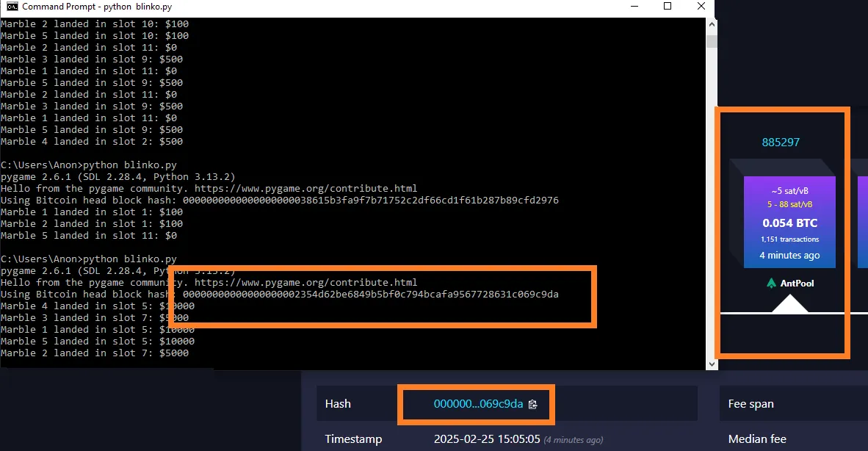Click the 'Hash' row label
Screen dimensions: 868x451
[x=338, y=404]
